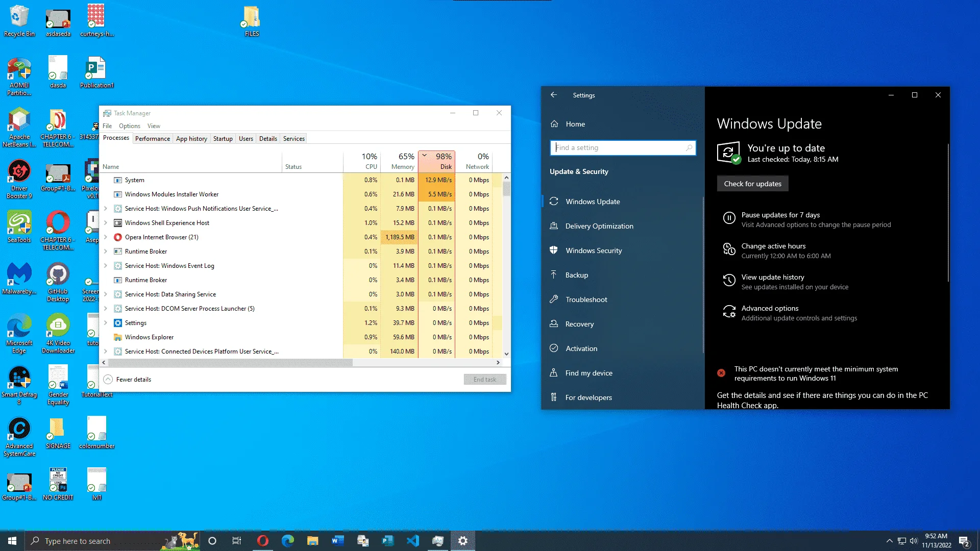The height and width of the screenshot is (551, 980).
Task: Collapse Task Manager with Fewer details
Action: 128,380
